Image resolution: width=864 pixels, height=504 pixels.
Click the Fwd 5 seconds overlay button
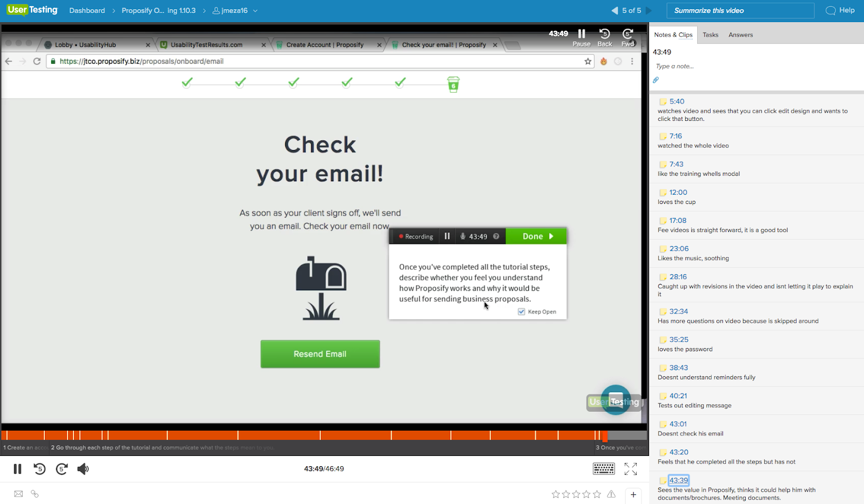coord(627,37)
